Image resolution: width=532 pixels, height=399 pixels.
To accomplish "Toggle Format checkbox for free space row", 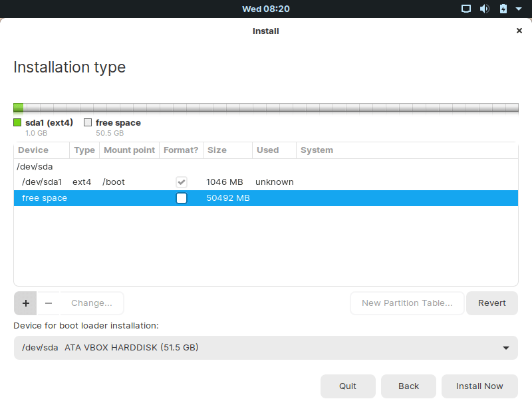I will pyautogui.click(x=182, y=198).
